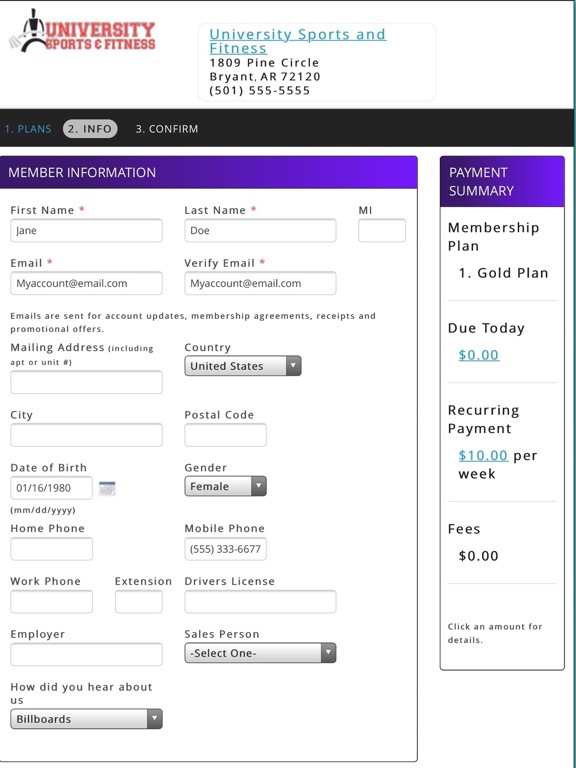Select the Info step
This screenshot has height=768, width=576.
[90, 129]
